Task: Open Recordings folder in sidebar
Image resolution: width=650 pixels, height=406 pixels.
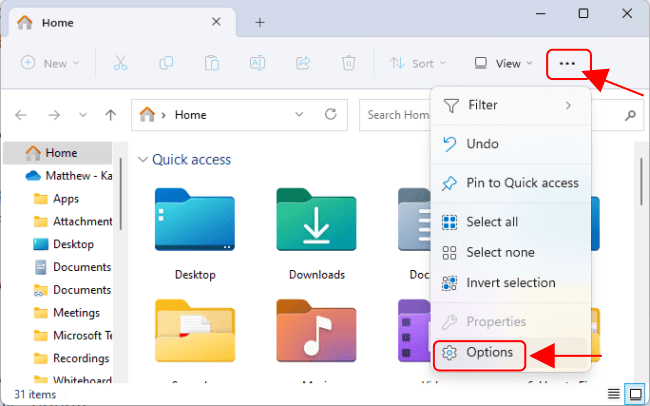Action: pos(71,358)
